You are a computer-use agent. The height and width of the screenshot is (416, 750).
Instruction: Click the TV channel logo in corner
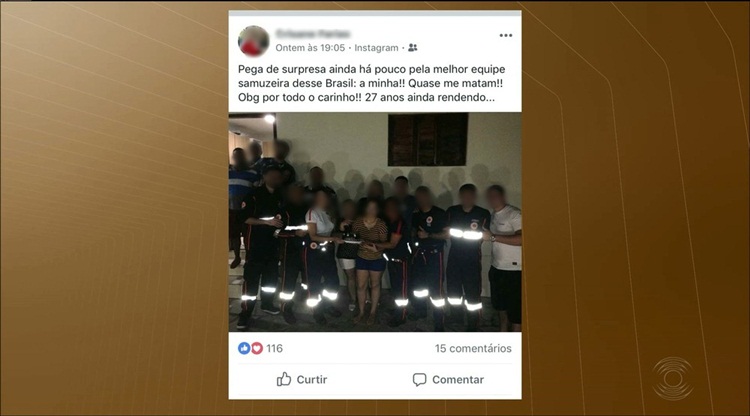click(x=673, y=379)
